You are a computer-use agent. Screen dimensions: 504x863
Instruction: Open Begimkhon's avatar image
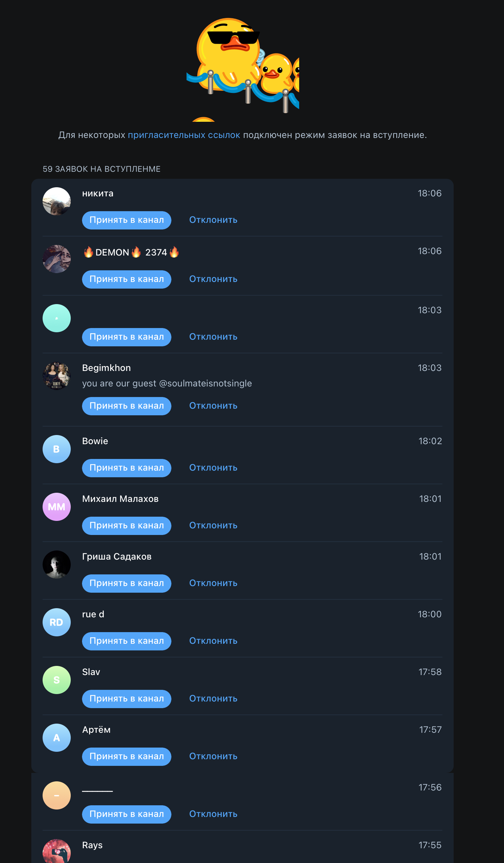57,376
